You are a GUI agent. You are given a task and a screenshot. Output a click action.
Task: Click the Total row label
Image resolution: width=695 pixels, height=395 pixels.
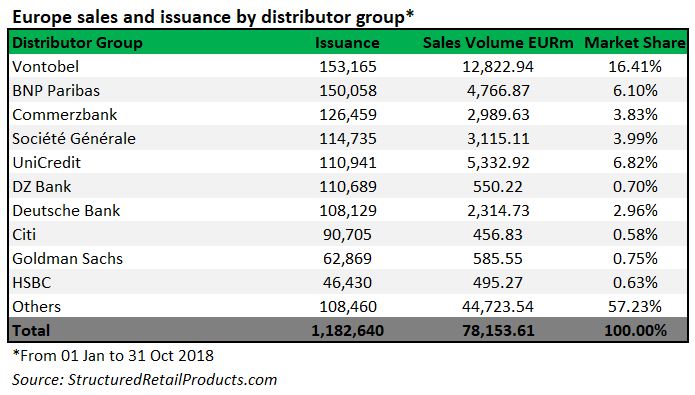click(x=31, y=331)
